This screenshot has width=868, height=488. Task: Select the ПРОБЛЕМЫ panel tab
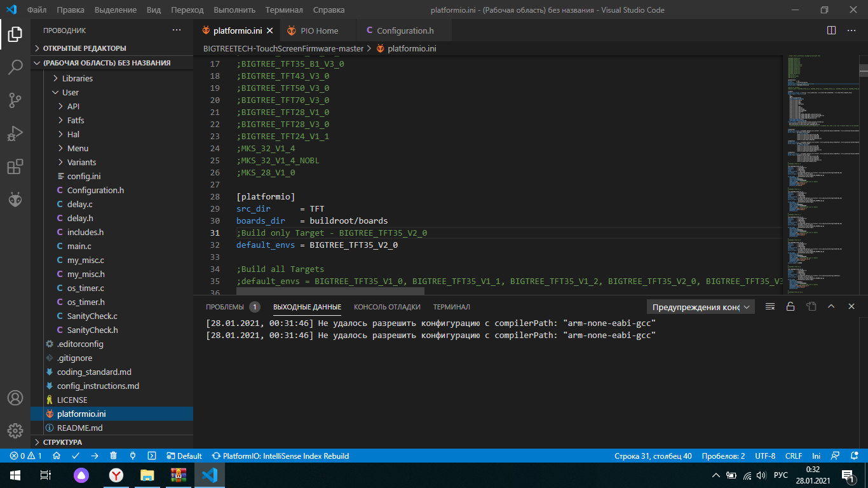coord(225,307)
